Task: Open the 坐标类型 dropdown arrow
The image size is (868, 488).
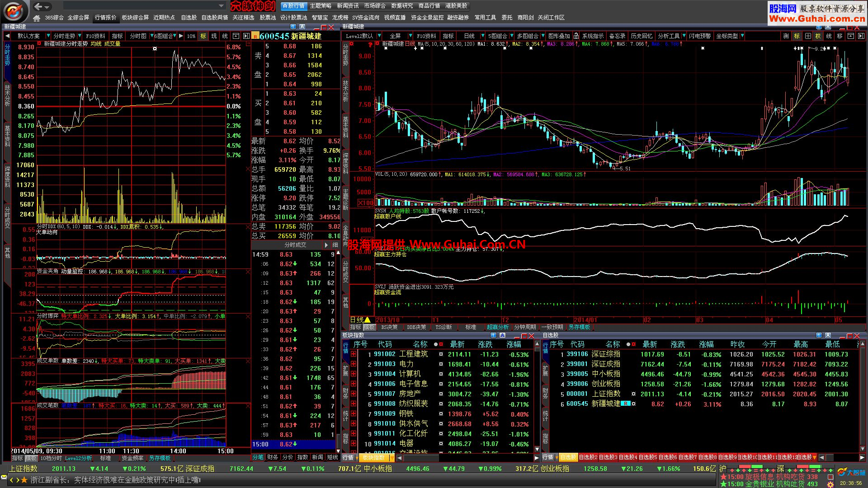Action: coord(742,36)
